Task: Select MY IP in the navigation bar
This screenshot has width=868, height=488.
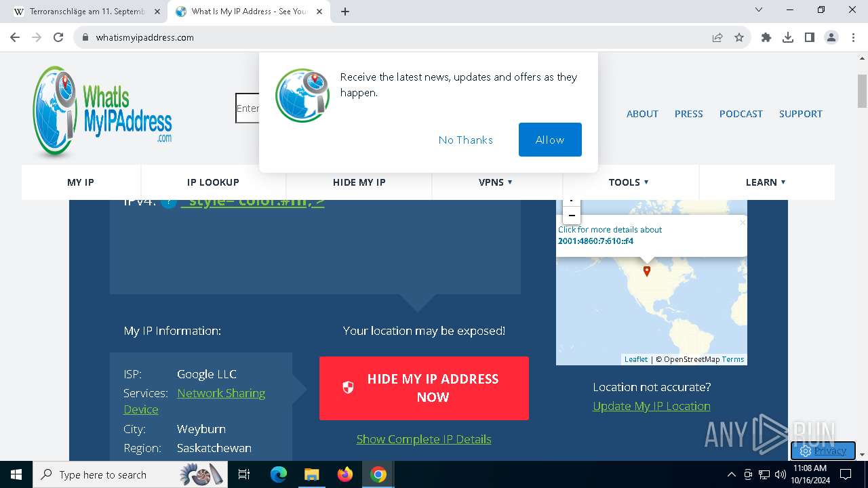Action: coord(81,182)
